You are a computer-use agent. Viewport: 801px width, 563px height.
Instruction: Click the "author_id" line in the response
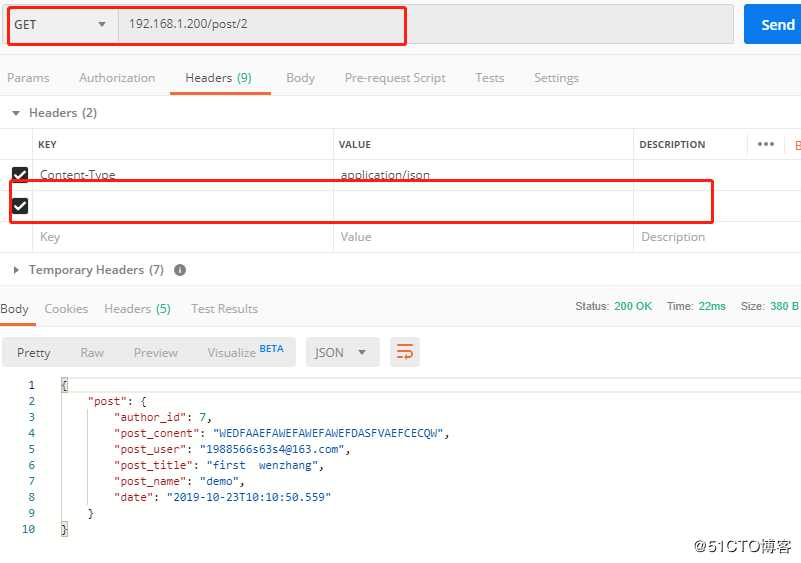point(162,417)
